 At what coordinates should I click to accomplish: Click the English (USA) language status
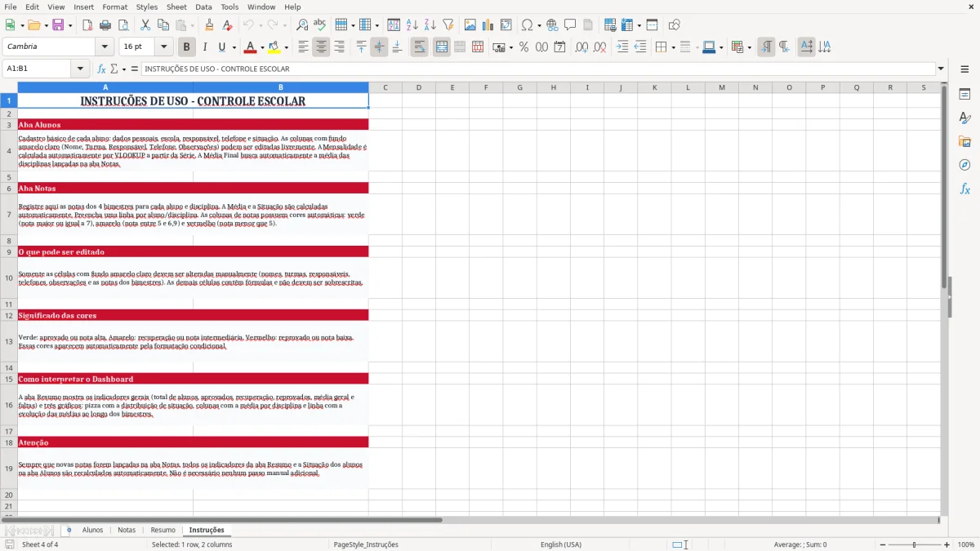(561, 544)
